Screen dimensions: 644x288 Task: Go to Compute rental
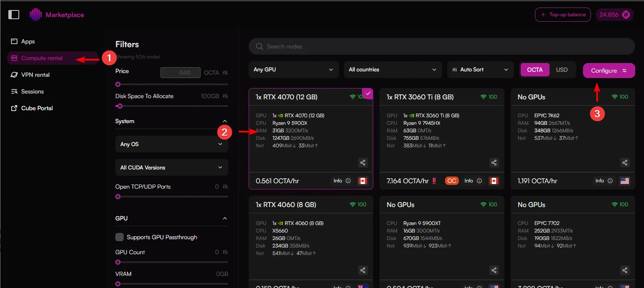[53, 58]
